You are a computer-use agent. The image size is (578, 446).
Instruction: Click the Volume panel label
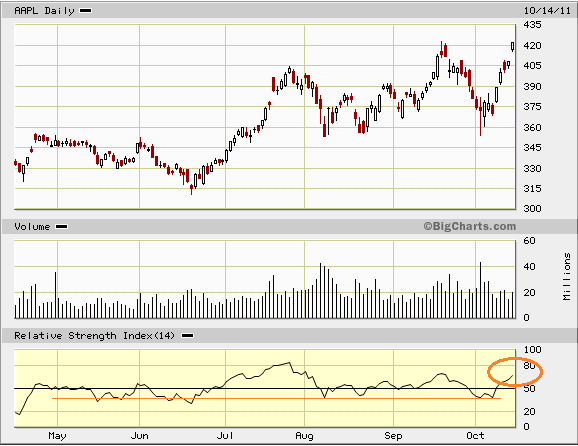click(x=32, y=227)
